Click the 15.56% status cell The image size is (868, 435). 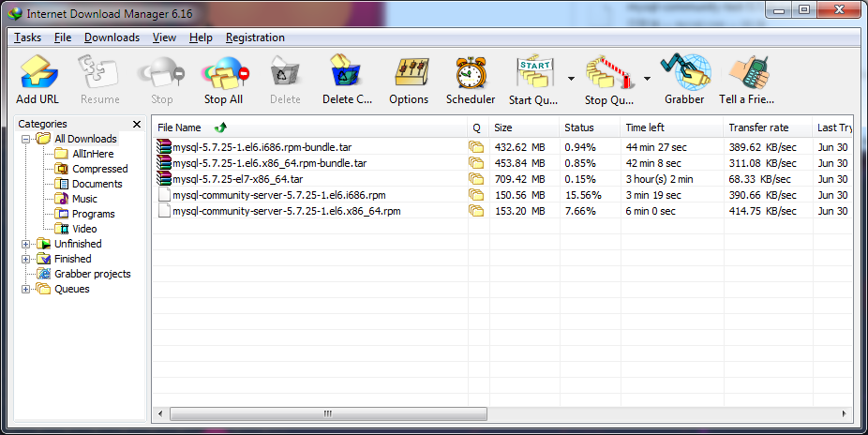click(x=583, y=195)
